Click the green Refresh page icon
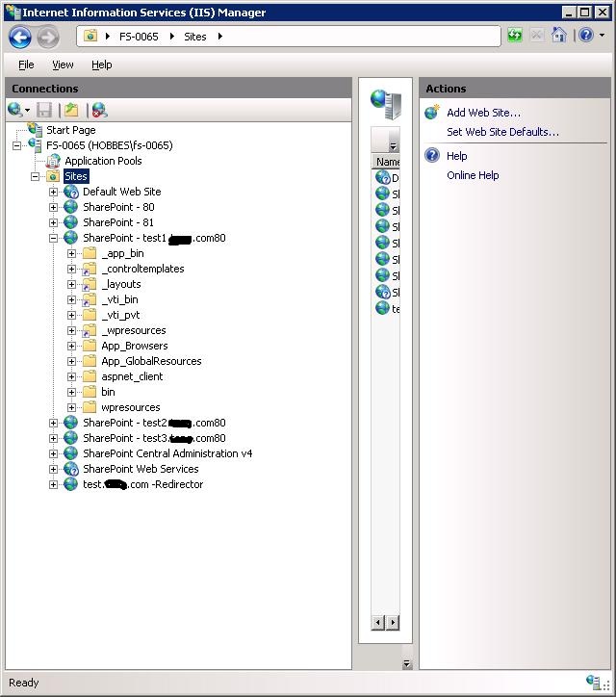The image size is (616, 697). pos(515,35)
